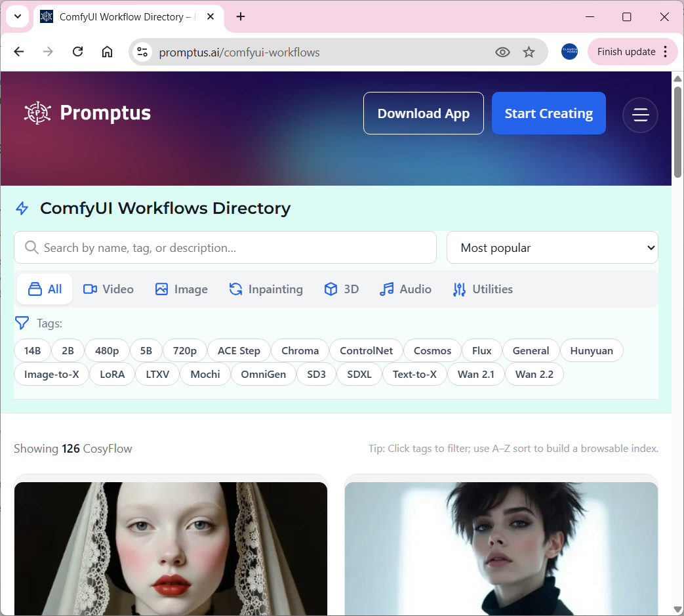This screenshot has width=684, height=616.
Task: Filter by the Hunyuan tag
Action: coord(592,350)
